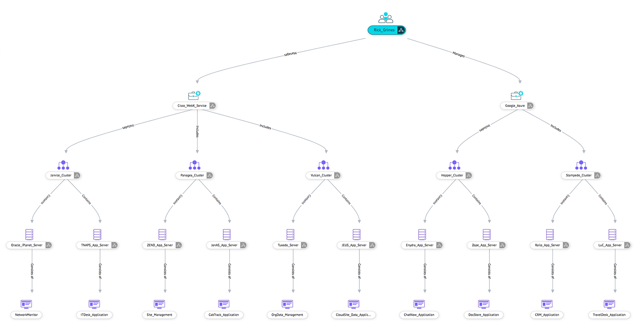Click the Jarvice_Cluster cluster icon

(x=63, y=165)
